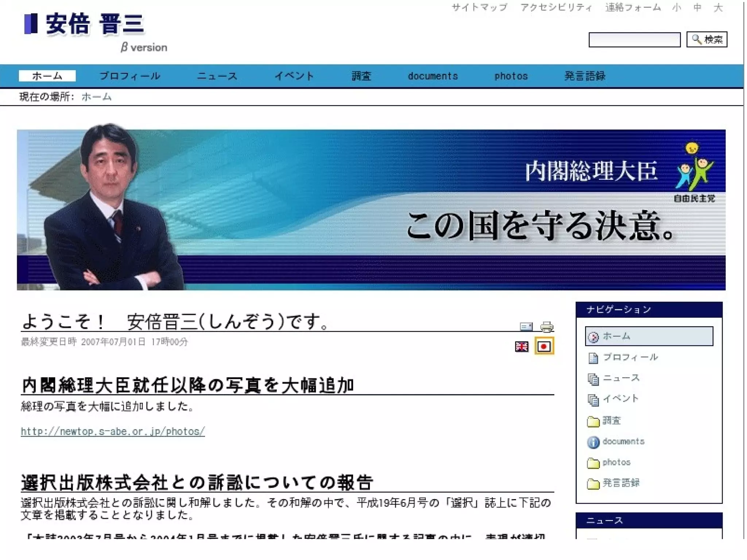Switch to English via UK flag icon
The height and width of the screenshot is (560, 747).
pos(522,346)
